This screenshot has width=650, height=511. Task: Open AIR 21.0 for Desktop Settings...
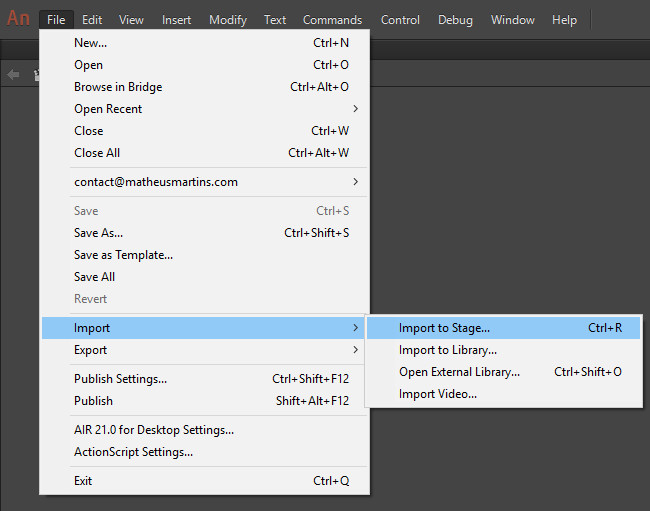(206, 430)
